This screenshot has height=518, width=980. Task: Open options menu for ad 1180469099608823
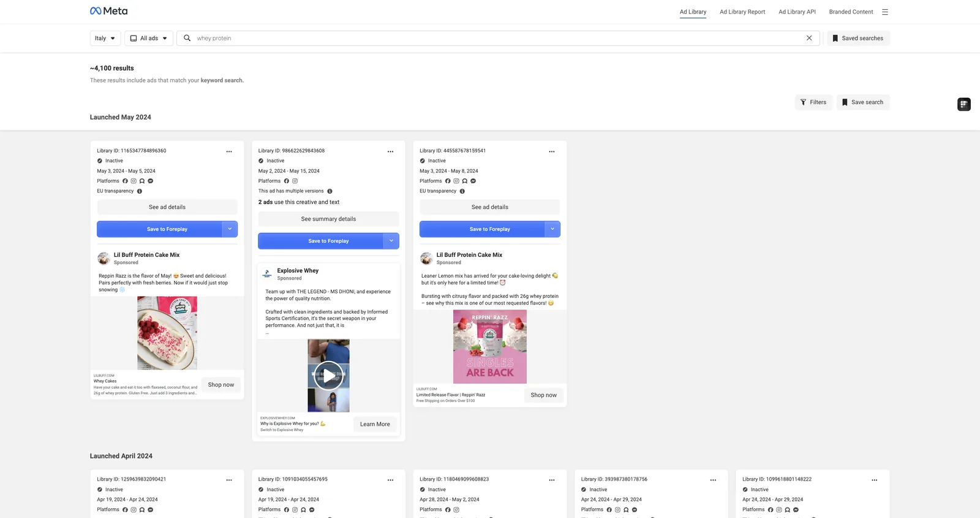(x=552, y=480)
